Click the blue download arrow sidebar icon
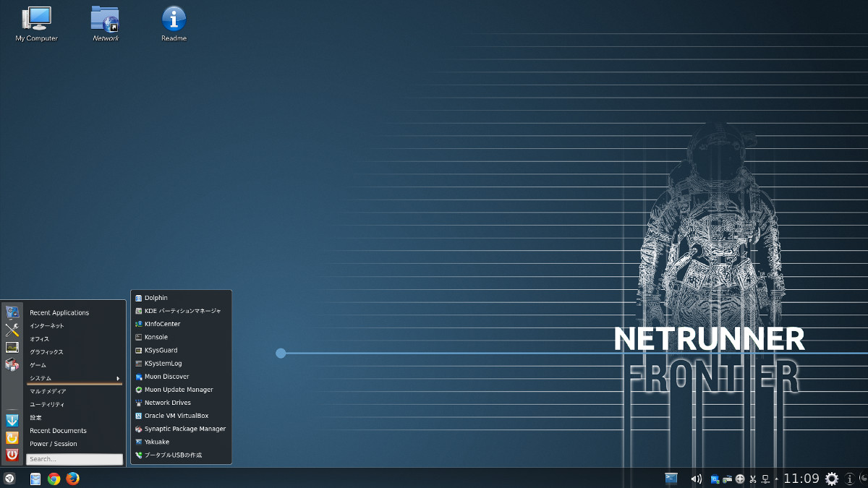This screenshot has width=868, height=488. [12, 421]
